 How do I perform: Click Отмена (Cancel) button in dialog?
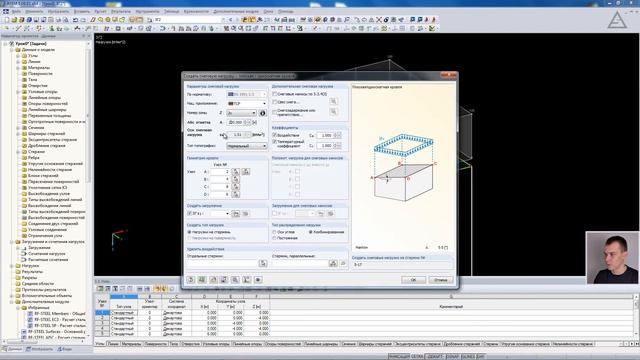(x=441, y=280)
